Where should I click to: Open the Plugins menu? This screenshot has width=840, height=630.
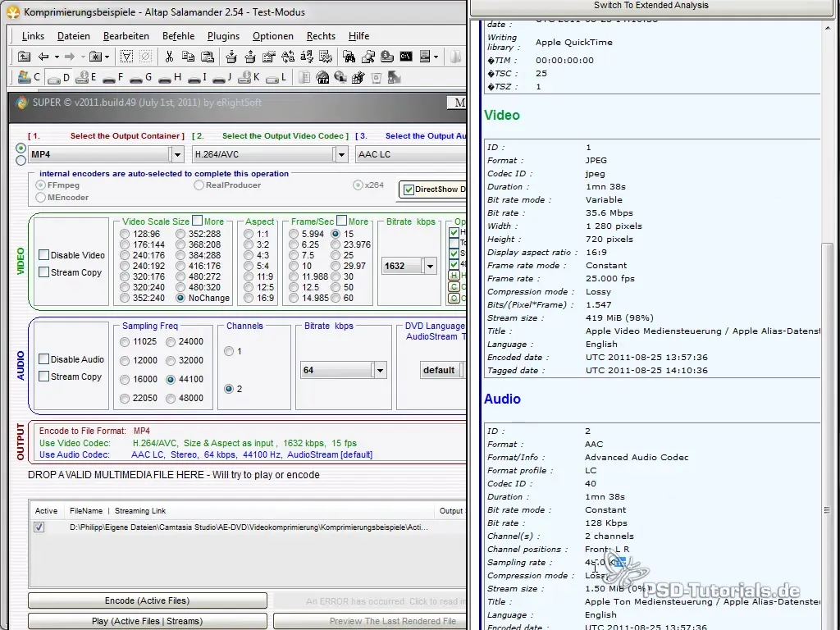click(x=223, y=36)
